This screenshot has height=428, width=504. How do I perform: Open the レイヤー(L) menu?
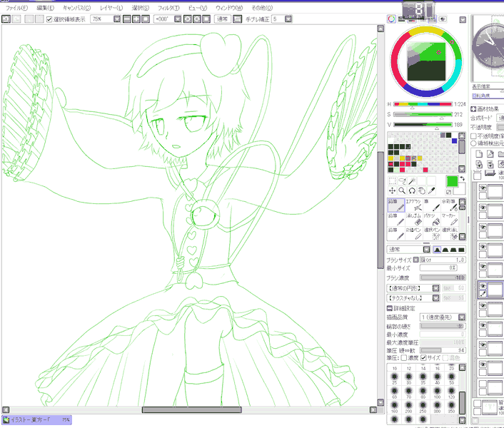coord(111,8)
